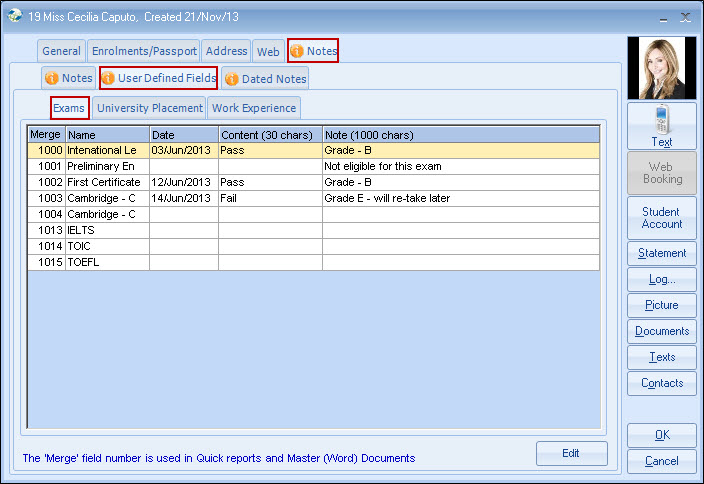Open the Log... button

[x=661, y=279]
